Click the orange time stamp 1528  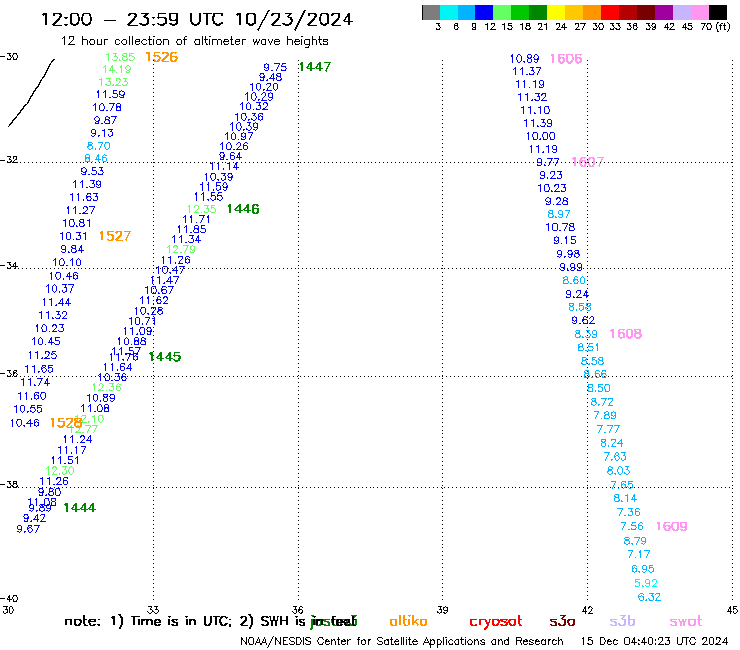click(x=66, y=423)
